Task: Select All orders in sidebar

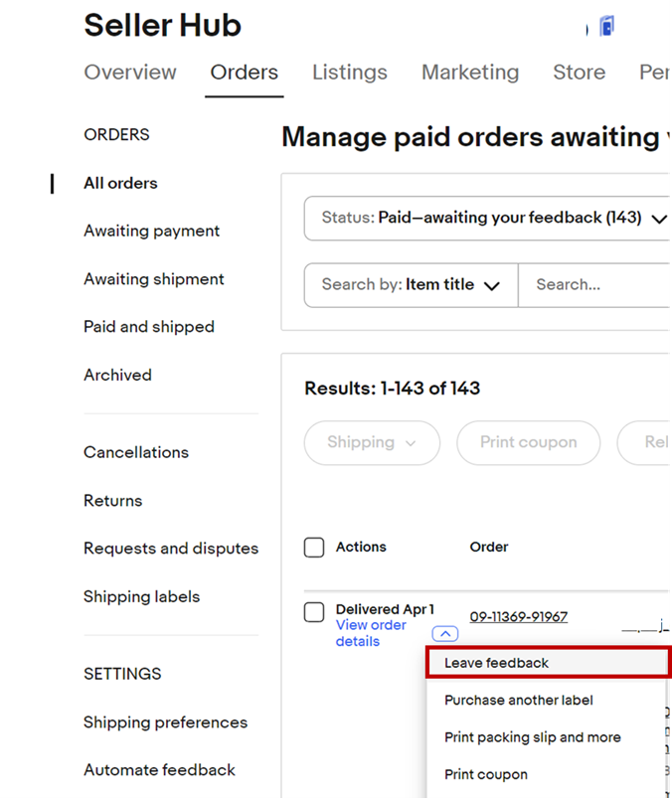Action: [x=120, y=183]
